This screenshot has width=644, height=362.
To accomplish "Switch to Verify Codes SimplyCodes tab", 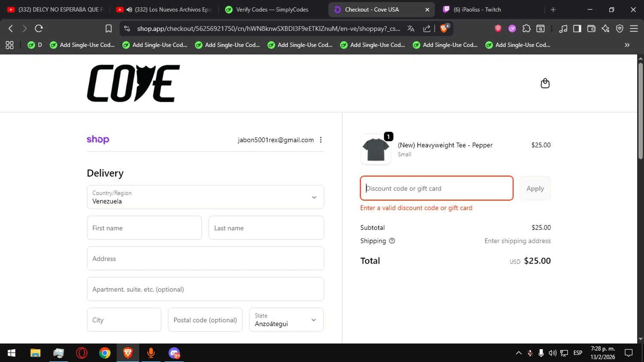I will [x=273, y=9].
